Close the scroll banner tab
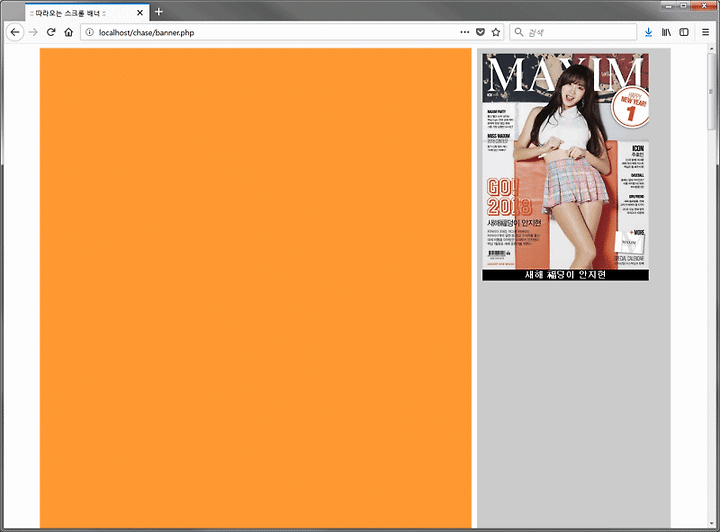720x532 pixels. 140,13
